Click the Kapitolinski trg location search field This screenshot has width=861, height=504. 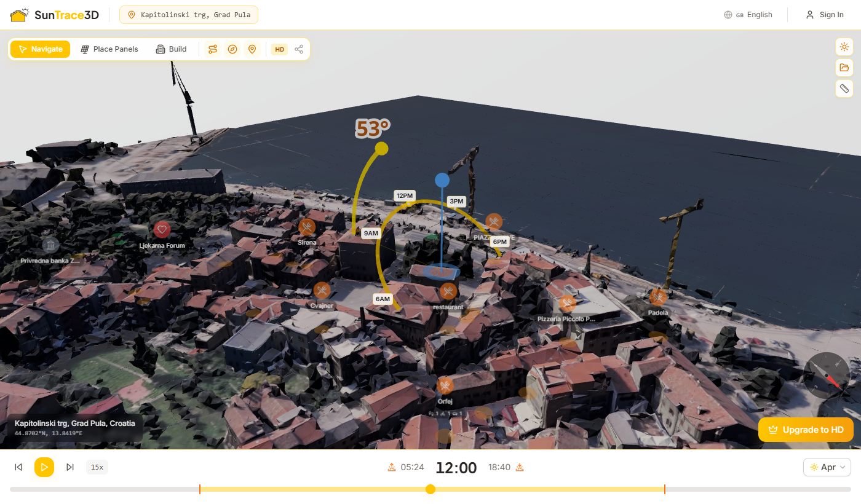[188, 14]
